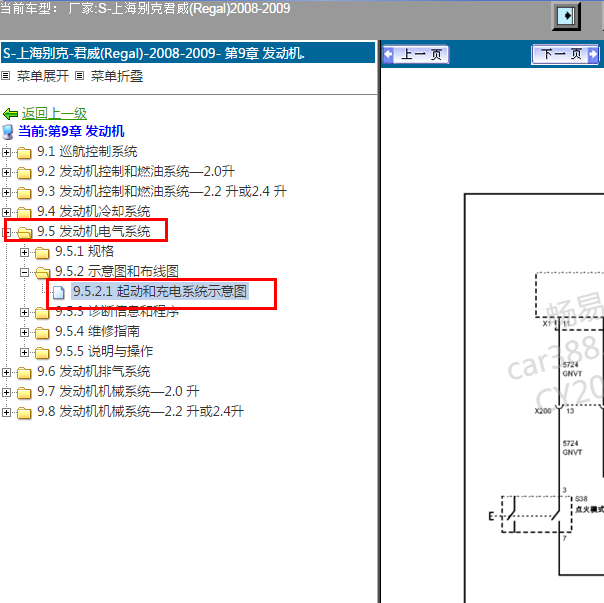Go to previous page with 上一页 button
The image size is (604, 603).
416,54
